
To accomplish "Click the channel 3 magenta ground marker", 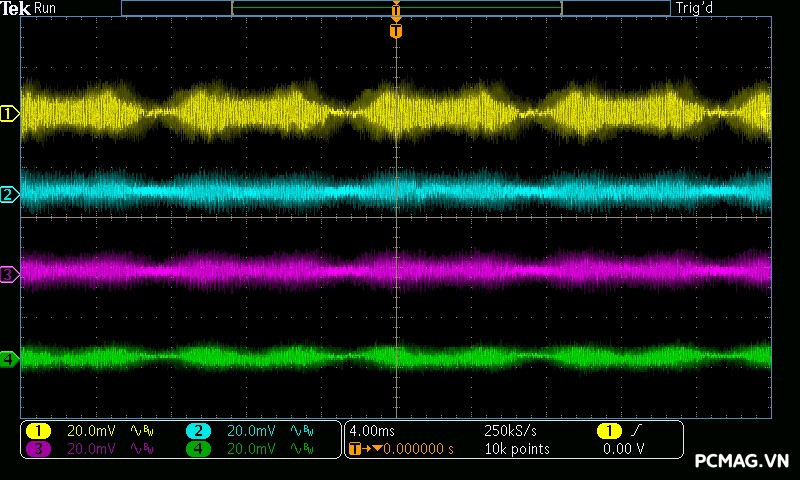I will (9, 274).
